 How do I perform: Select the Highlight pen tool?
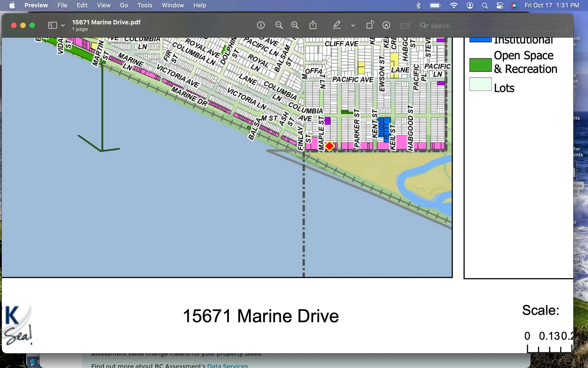(x=337, y=25)
